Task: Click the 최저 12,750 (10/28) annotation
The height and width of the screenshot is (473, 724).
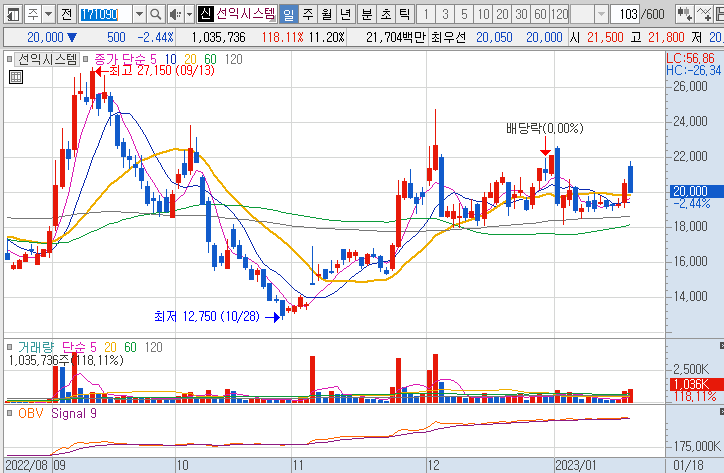Action: click(x=207, y=316)
